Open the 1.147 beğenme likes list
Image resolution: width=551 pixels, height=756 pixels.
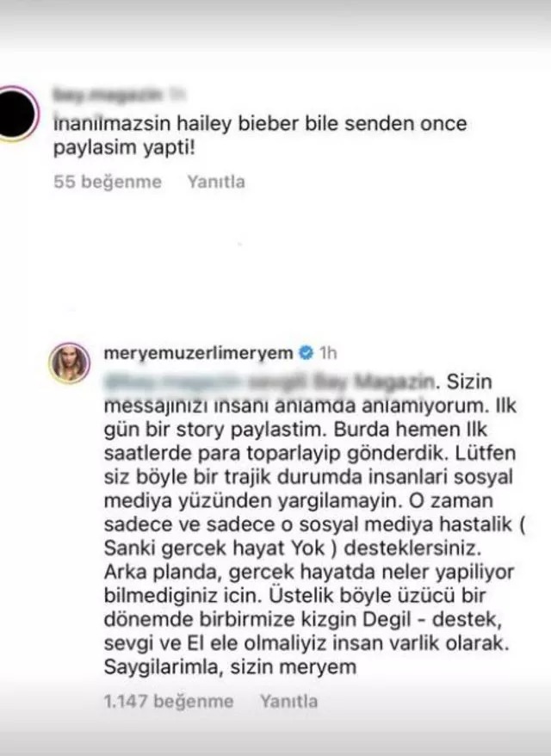point(169,701)
